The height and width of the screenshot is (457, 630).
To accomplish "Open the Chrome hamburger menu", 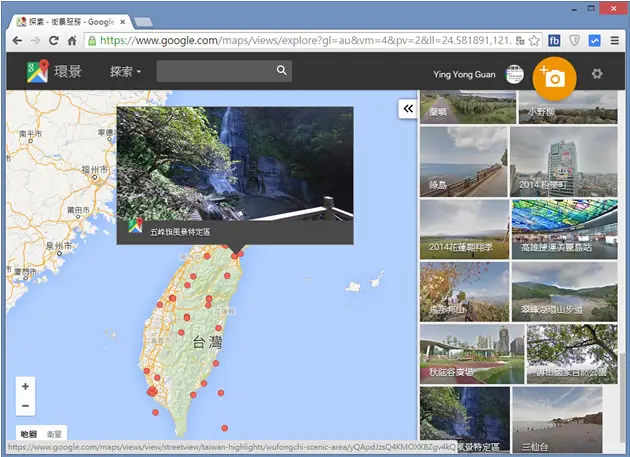I will (614, 41).
